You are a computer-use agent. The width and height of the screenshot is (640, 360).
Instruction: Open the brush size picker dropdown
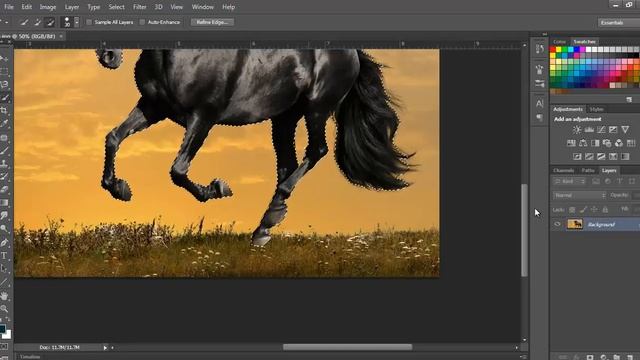pyautogui.click(x=76, y=22)
